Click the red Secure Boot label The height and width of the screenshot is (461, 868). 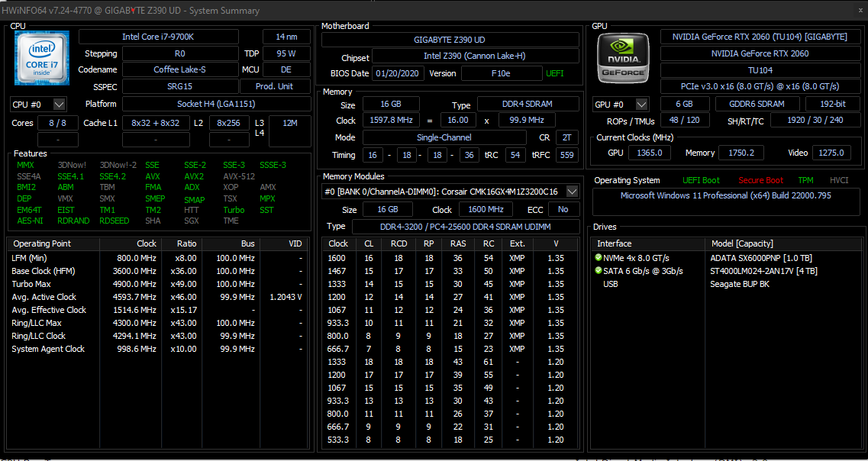coord(760,180)
